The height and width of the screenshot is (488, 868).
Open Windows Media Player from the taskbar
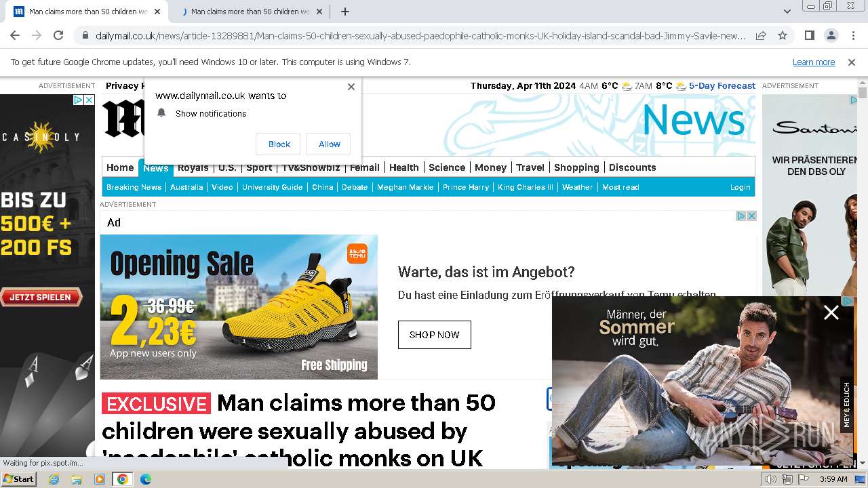coord(100,479)
